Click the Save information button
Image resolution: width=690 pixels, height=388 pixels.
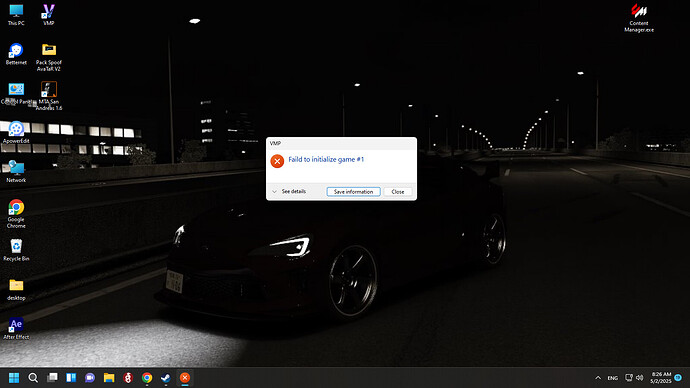click(353, 192)
